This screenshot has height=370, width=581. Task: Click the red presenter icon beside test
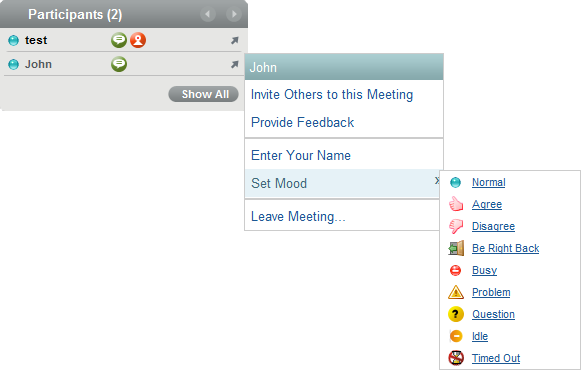coord(138,40)
